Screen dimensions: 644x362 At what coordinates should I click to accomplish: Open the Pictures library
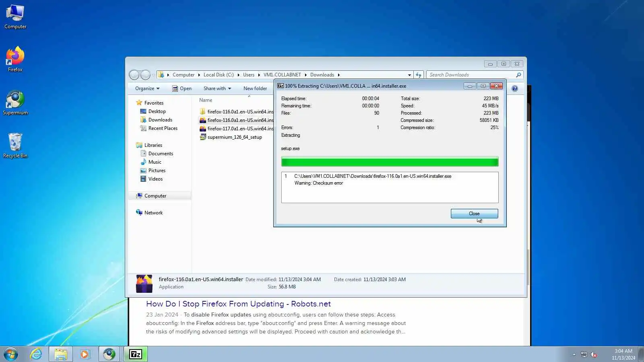153,171
